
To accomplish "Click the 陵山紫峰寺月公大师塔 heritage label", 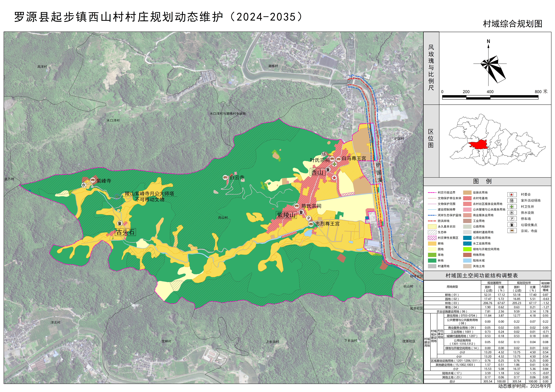I will click(x=149, y=194).
